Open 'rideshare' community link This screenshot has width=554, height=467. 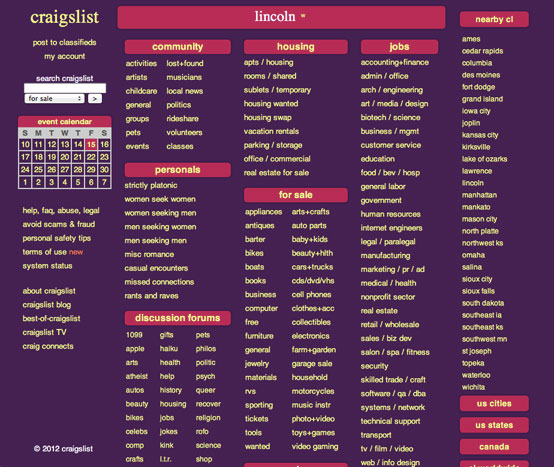pyautogui.click(x=182, y=119)
